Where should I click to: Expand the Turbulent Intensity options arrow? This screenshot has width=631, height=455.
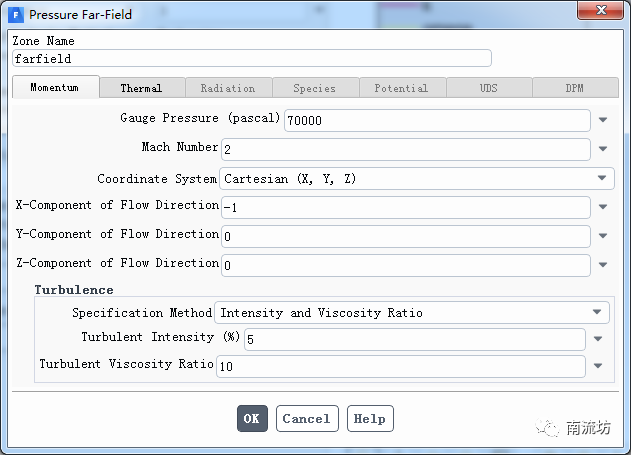[598, 338]
